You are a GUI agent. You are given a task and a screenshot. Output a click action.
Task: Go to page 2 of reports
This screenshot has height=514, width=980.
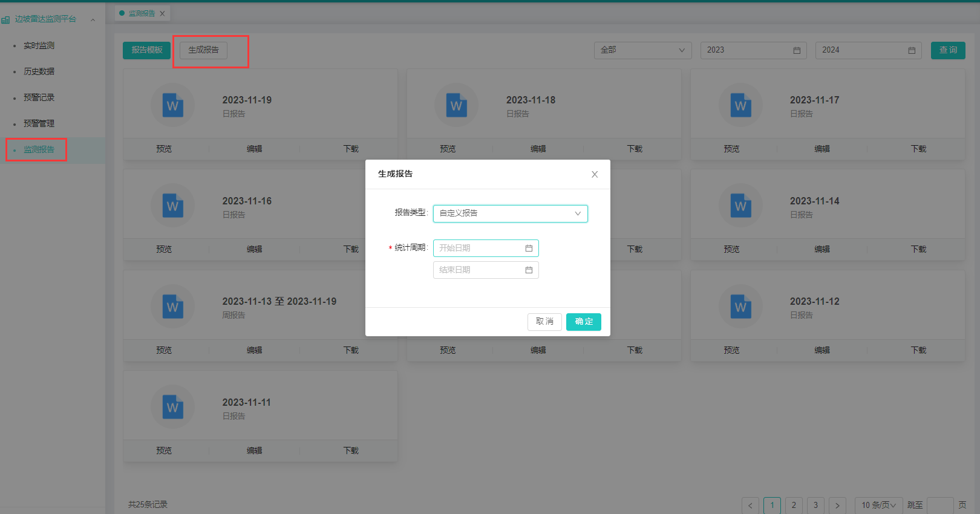pyautogui.click(x=794, y=505)
